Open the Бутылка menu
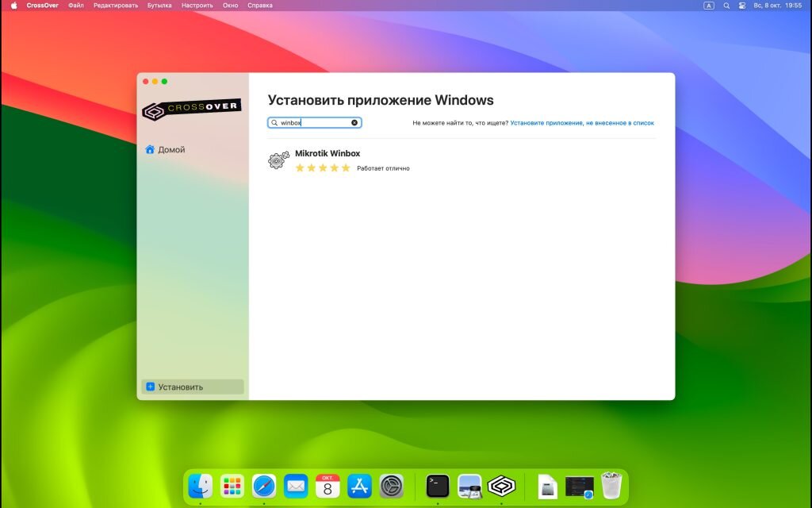Image resolution: width=812 pixels, height=508 pixels. point(159,6)
